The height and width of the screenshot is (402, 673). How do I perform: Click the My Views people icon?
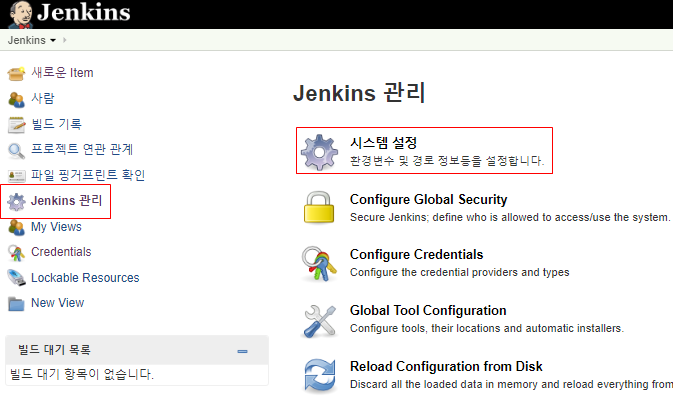coord(16,227)
